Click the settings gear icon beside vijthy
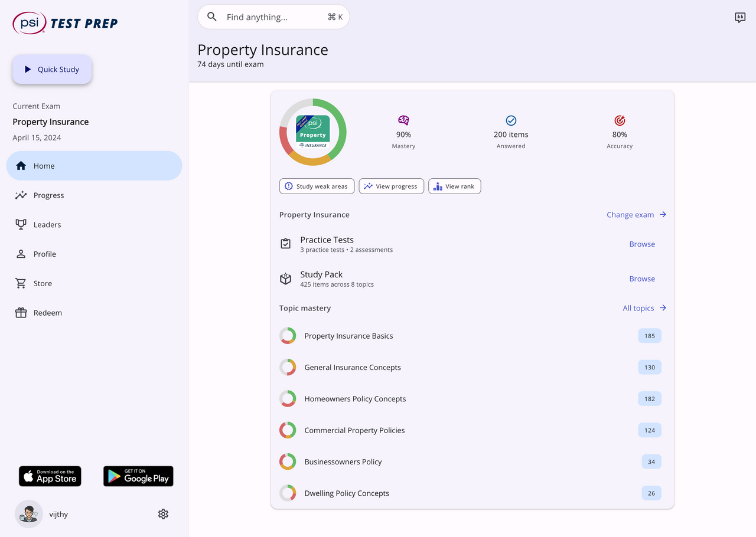Image resolution: width=756 pixels, height=537 pixels. (164, 514)
